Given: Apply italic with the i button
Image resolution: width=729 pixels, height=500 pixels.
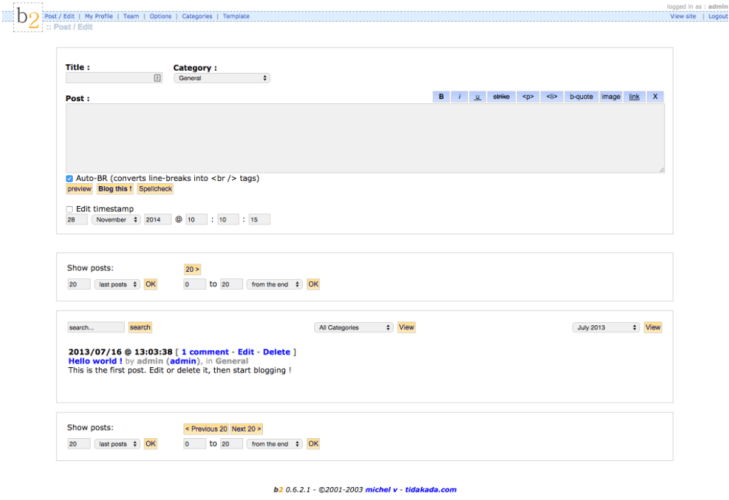Looking at the screenshot, I should click(460, 97).
